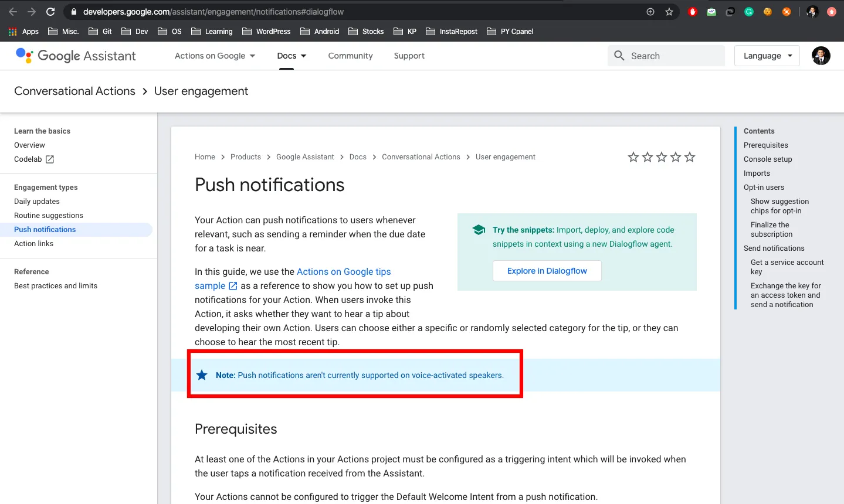844x504 pixels.
Task: Open the Language selector dropdown
Action: pyautogui.click(x=767, y=56)
